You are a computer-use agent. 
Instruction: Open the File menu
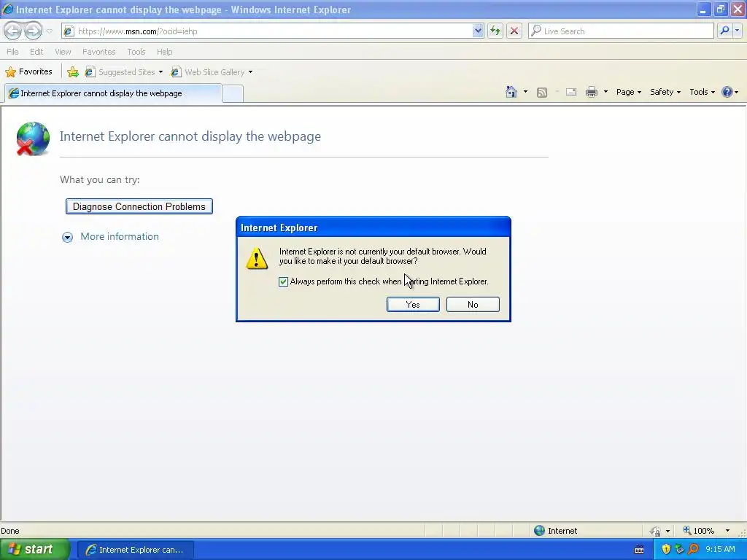coord(12,52)
